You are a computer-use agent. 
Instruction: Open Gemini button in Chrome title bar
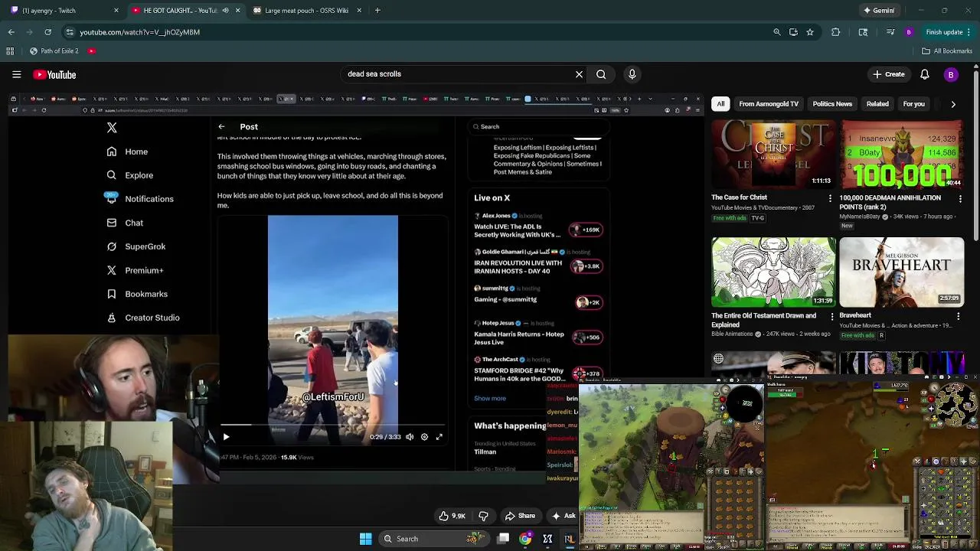coord(879,11)
